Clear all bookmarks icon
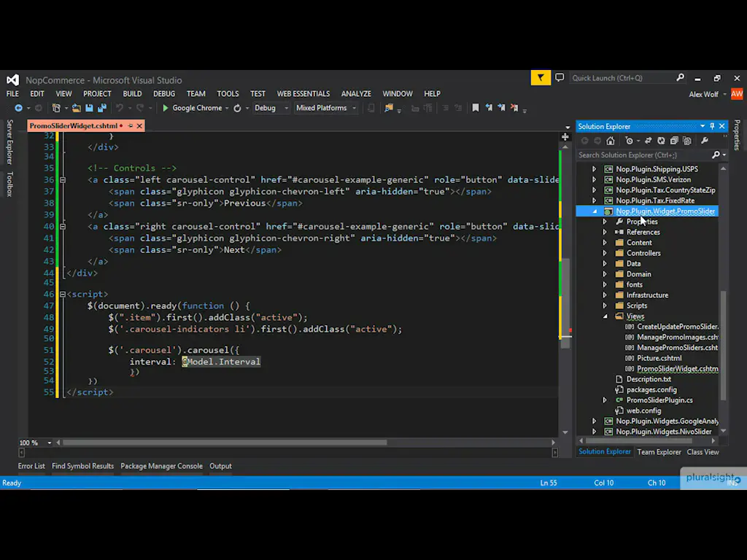 (x=514, y=108)
